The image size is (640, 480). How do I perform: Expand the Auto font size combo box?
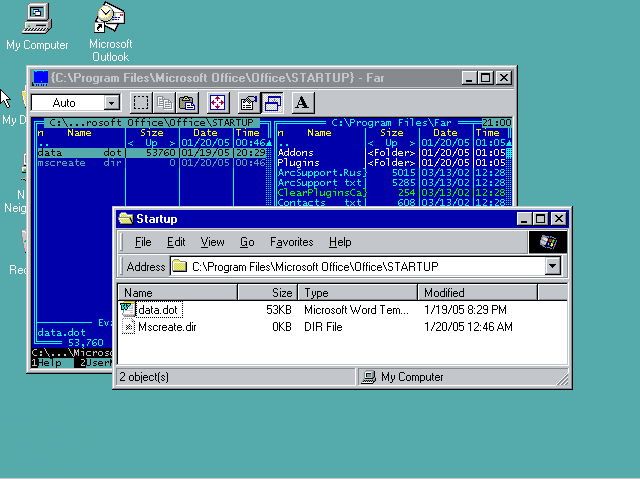pyautogui.click(x=111, y=102)
